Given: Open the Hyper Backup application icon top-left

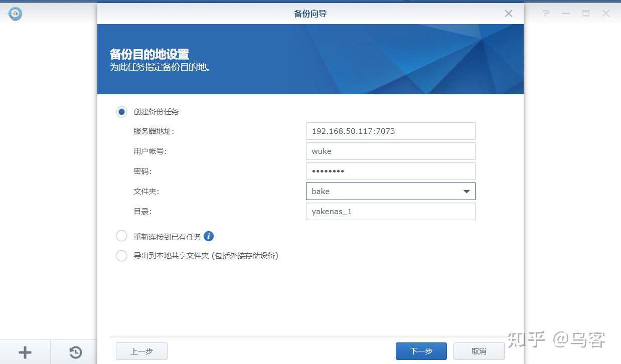Looking at the screenshot, I should 15,14.
